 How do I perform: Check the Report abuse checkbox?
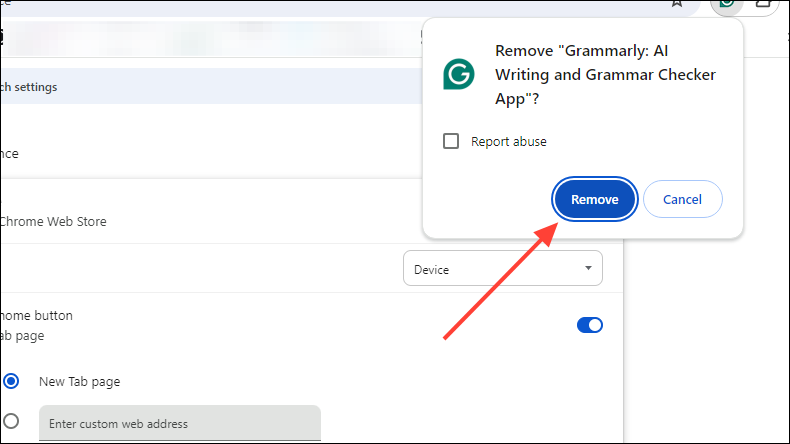tap(451, 141)
